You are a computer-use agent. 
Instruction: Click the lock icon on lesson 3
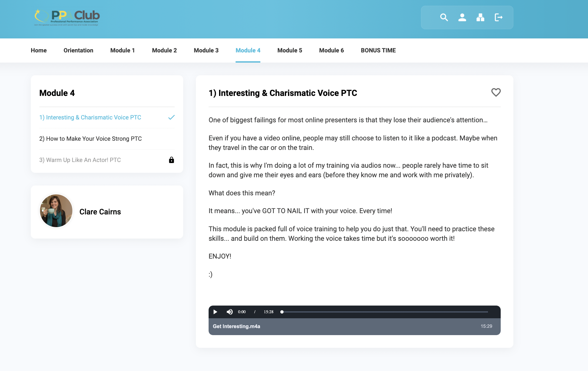tap(171, 160)
